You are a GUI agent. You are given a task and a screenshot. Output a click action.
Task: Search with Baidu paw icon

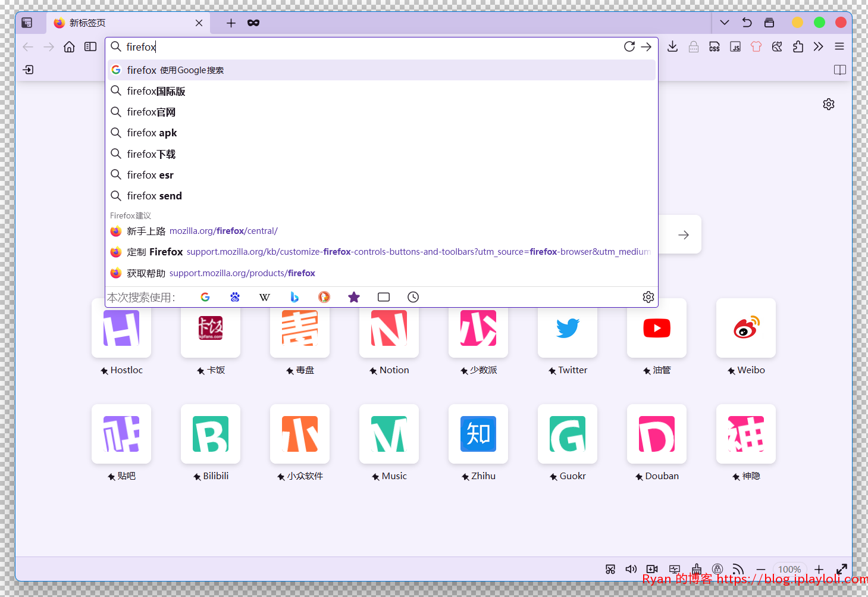tap(235, 297)
